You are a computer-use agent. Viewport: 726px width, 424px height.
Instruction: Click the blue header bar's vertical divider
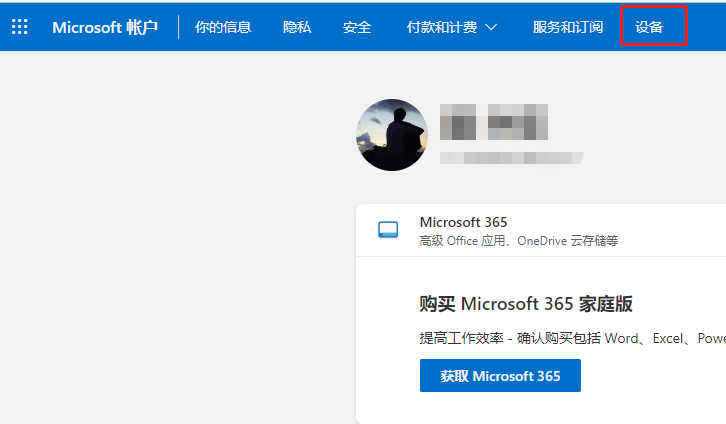coord(178,27)
